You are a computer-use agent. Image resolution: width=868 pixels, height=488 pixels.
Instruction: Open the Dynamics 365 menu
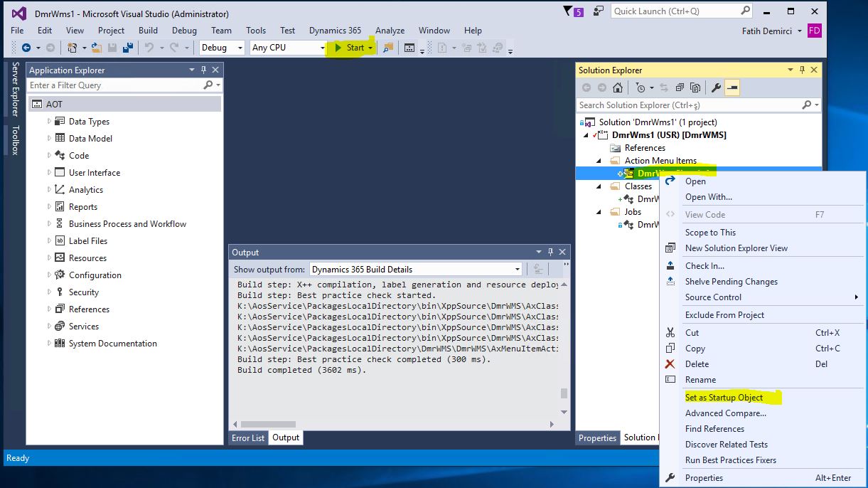[x=335, y=31]
